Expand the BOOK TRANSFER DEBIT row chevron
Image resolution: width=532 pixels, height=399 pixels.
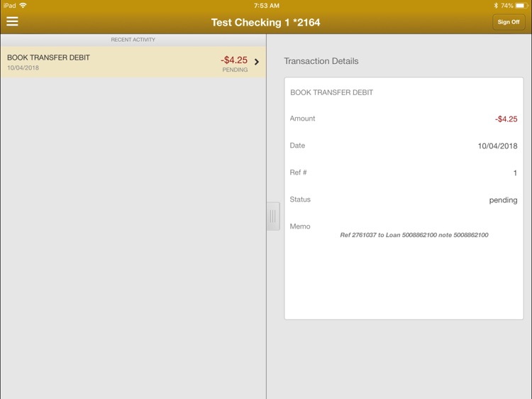coord(257,62)
